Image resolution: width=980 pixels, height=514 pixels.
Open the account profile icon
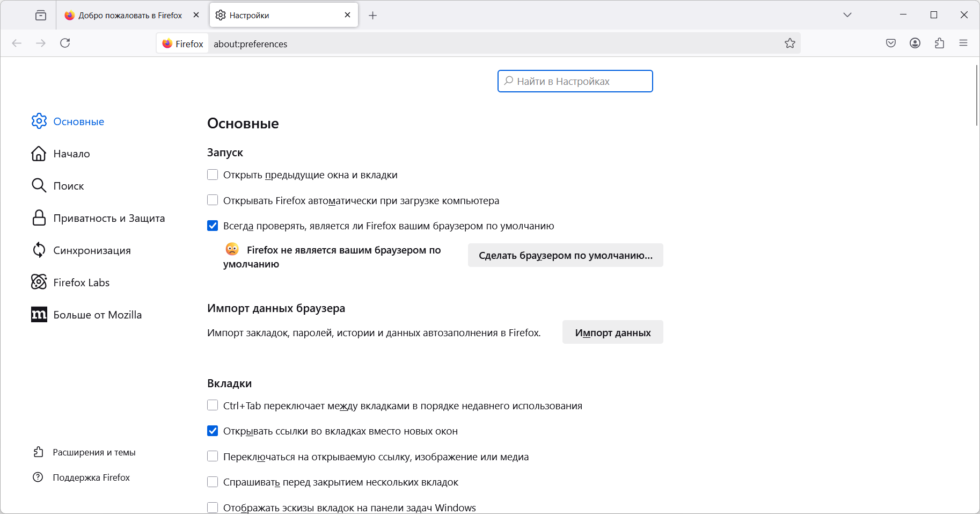(x=915, y=43)
